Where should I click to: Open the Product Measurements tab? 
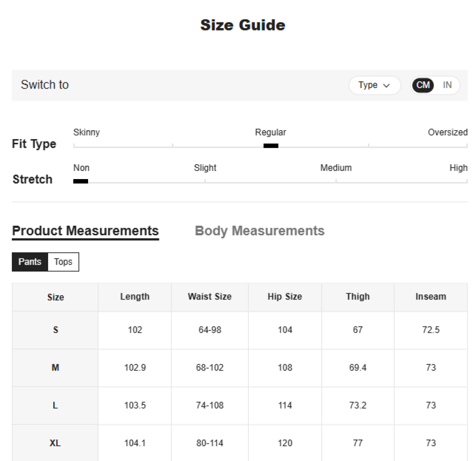(x=85, y=231)
